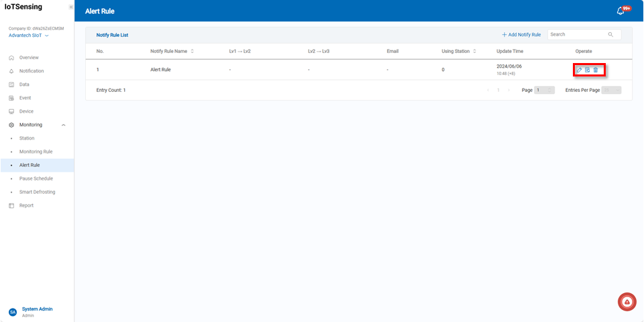Collapse the sidebar with the double-chevron icon
Screen dimensions: 644x322
[71, 7]
